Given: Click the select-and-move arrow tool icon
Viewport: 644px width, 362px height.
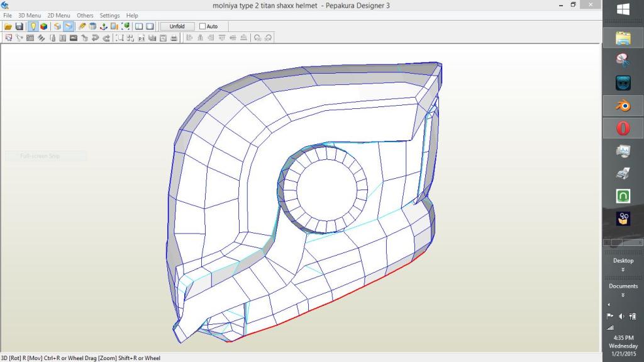Looking at the screenshot, I should coord(8,38).
